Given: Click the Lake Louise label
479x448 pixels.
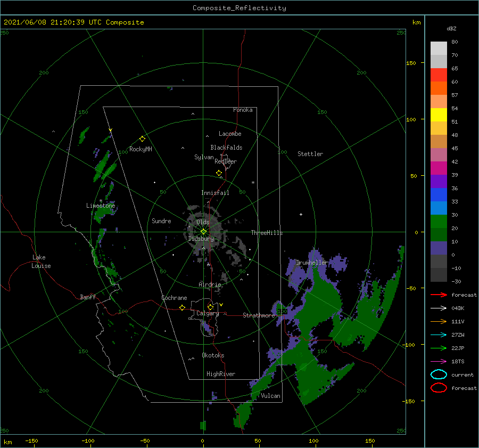Looking at the screenshot, I should 41,262.
